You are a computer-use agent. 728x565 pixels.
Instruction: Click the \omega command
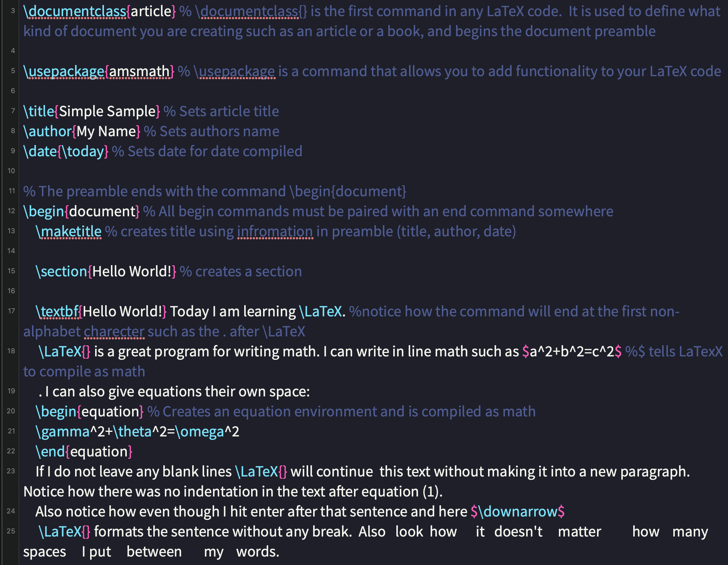click(200, 432)
